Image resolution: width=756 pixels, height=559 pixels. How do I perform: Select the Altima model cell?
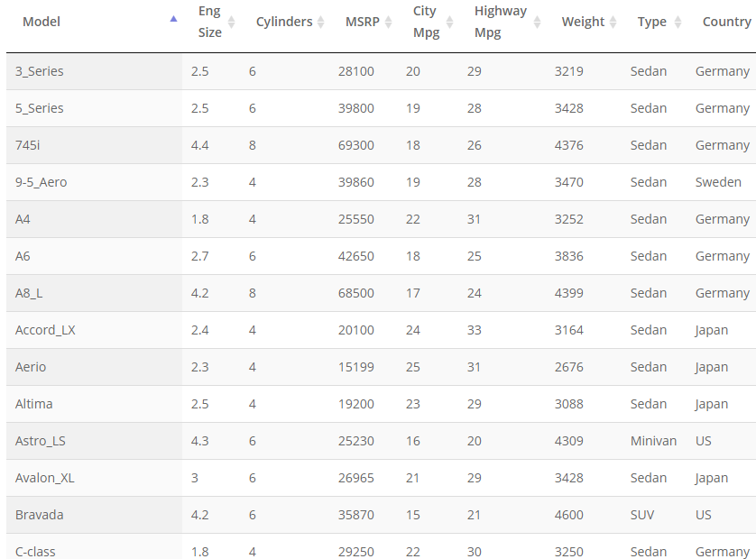(95, 404)
